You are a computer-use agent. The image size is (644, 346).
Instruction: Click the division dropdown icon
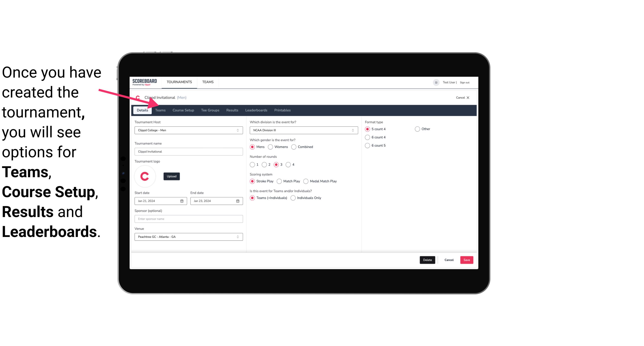352,130
